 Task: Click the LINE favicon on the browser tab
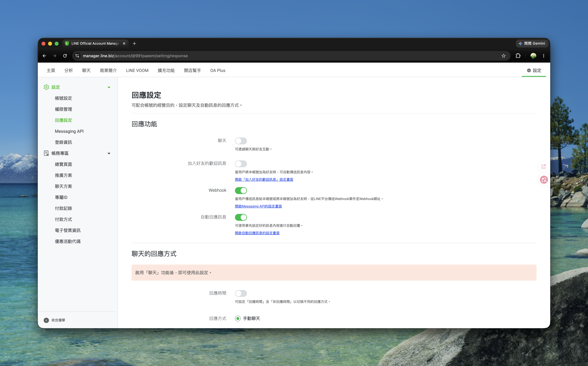(x=67, y=43)
